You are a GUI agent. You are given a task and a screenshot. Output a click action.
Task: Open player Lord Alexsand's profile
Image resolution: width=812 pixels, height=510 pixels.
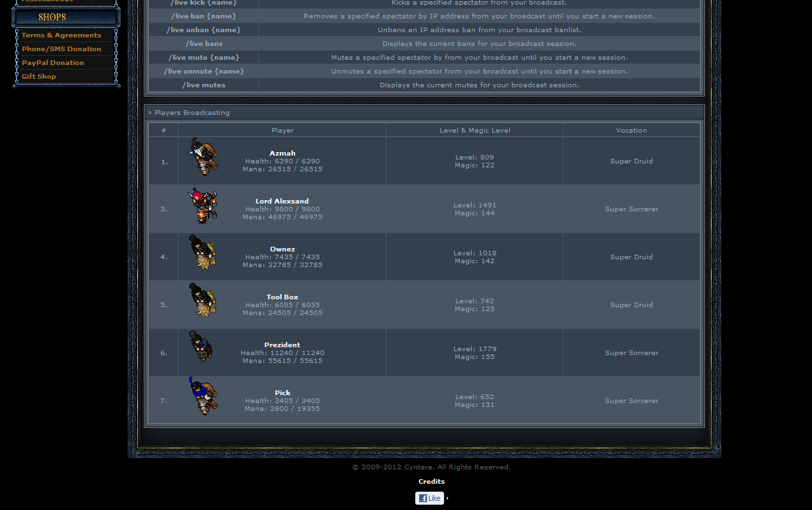(x=282, y=202)
